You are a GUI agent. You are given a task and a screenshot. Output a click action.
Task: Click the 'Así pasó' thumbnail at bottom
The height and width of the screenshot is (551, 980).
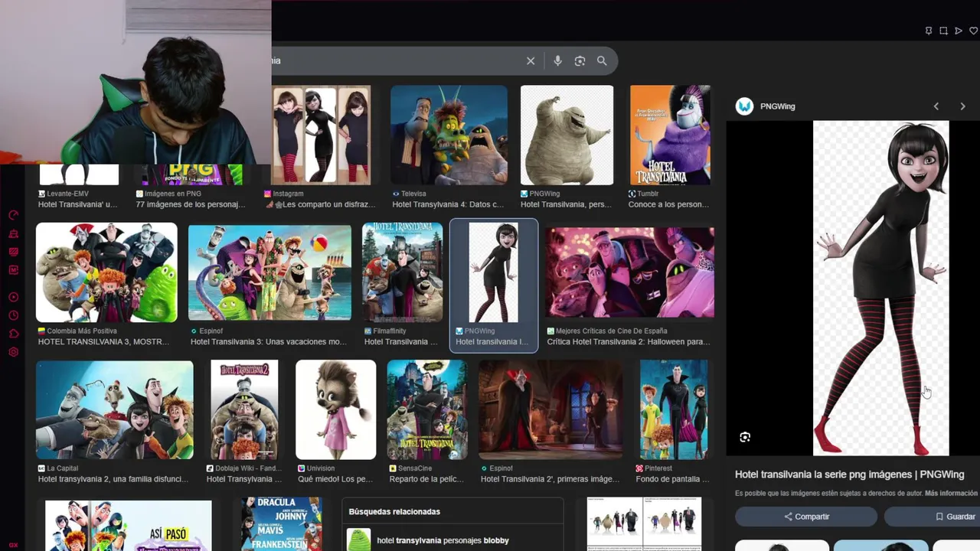click(x=129, y=526)
